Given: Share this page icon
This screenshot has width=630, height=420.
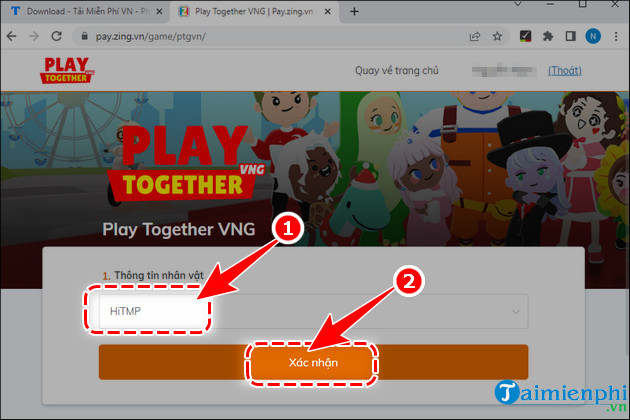Looking at the screenshot, I should [475, 37].
